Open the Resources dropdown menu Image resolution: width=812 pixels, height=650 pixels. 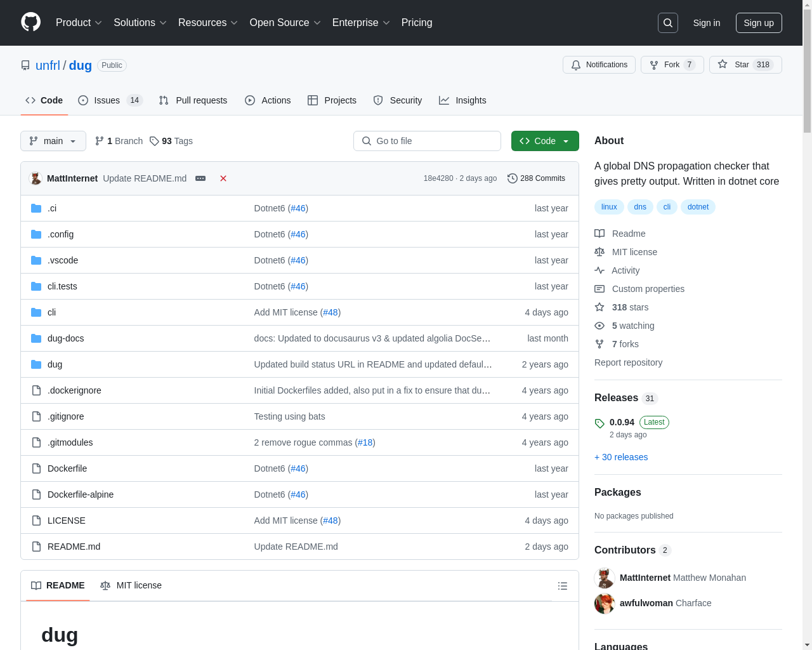[x=208, y=23]
